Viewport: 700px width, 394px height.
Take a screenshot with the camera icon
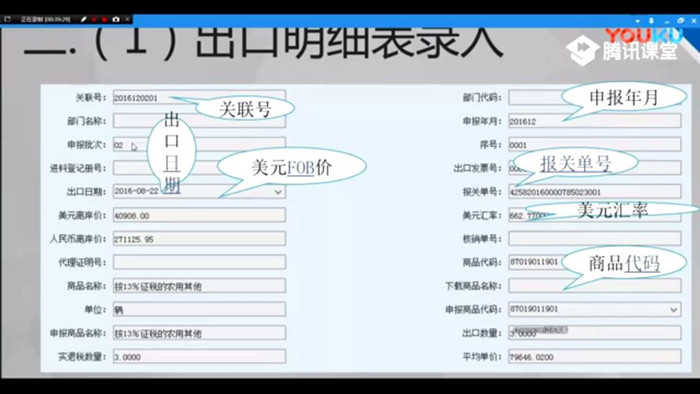116,20
